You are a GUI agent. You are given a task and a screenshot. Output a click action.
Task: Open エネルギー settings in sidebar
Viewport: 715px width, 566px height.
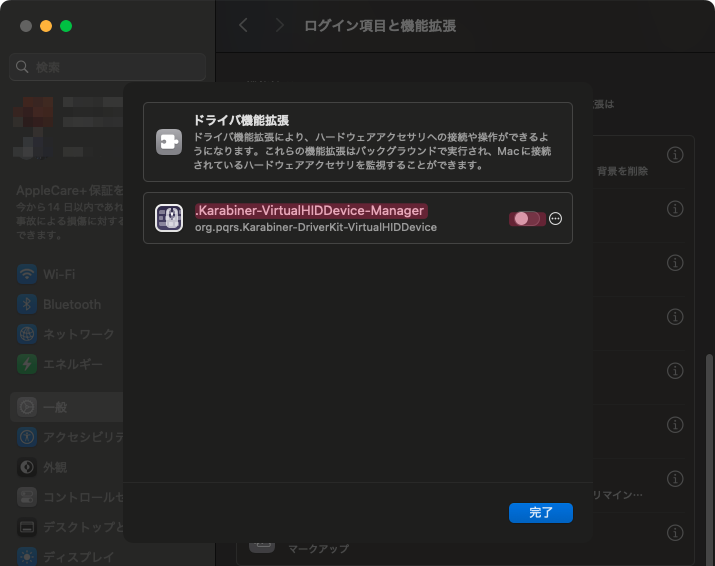click(x=67, y=364)
